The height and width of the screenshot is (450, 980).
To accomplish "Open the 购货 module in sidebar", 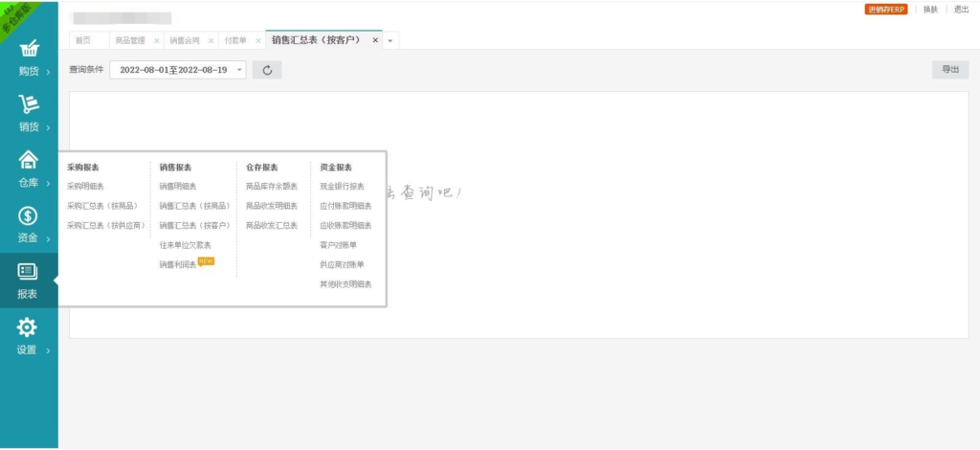I will coord(29,58).
